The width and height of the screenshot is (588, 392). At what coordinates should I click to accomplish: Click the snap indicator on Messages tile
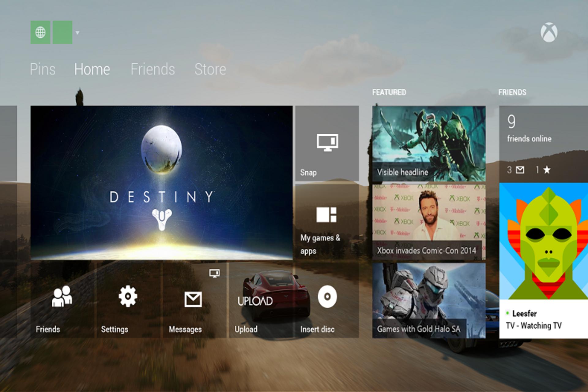214,273
